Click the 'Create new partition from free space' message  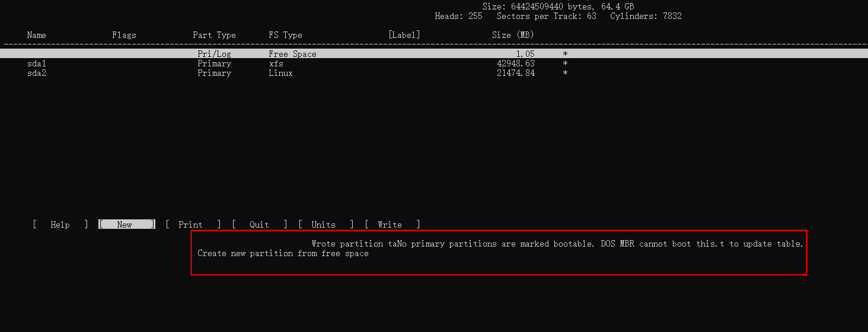point(283,253)
